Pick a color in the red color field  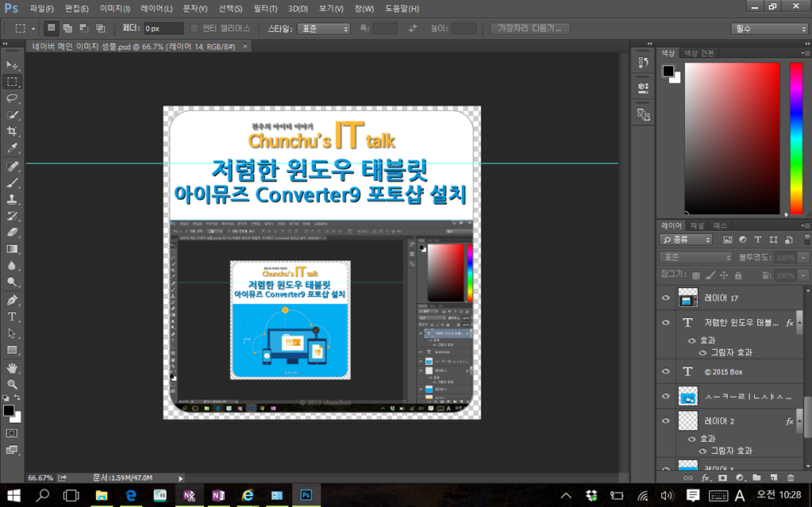coord(733,138)
